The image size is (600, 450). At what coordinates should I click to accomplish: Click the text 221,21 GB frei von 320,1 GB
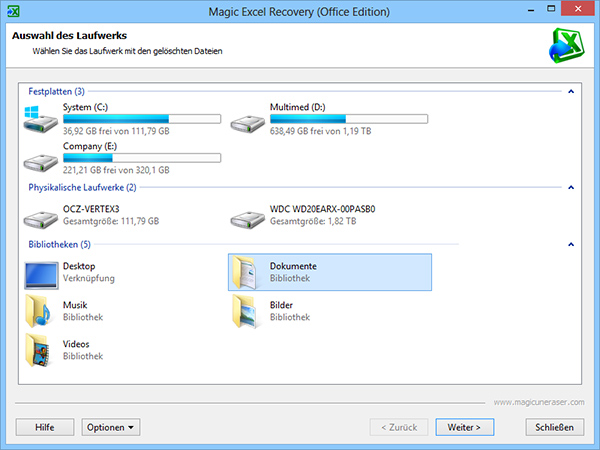116,170
